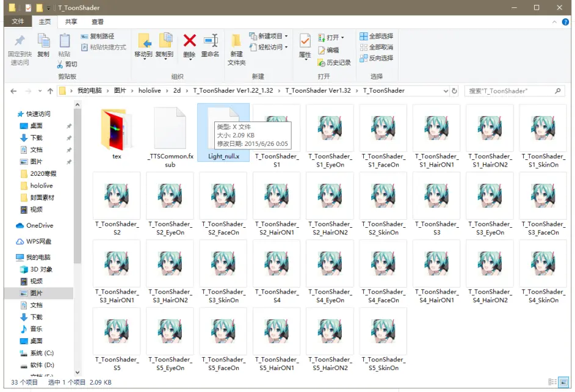Switch to the 主页 ribbon tab
The image size is (575, 392).
(x=45, y=21)
